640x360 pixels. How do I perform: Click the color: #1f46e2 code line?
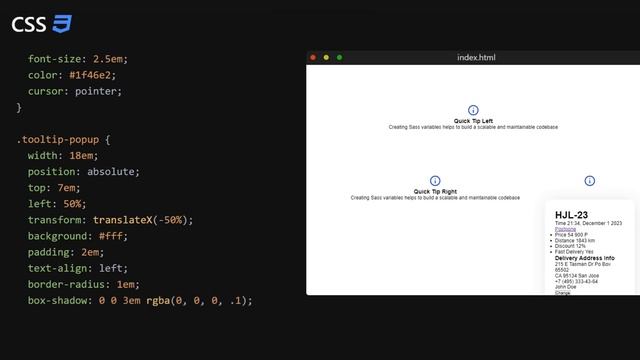(x=72, y=75)
